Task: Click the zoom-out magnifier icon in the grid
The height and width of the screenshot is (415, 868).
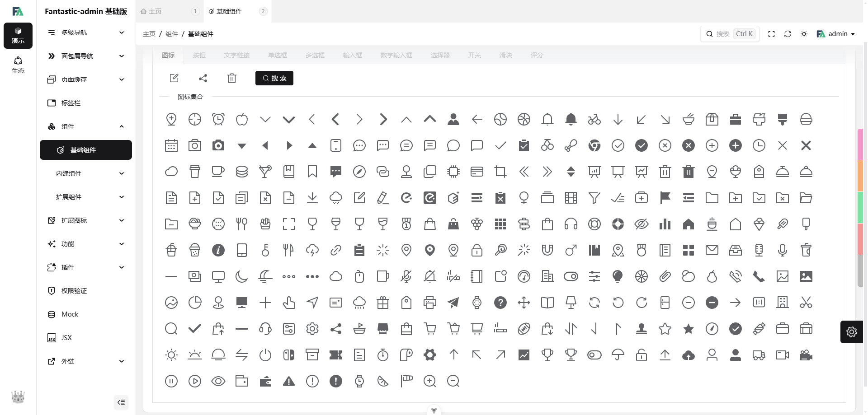Action: tap(453, 381)
